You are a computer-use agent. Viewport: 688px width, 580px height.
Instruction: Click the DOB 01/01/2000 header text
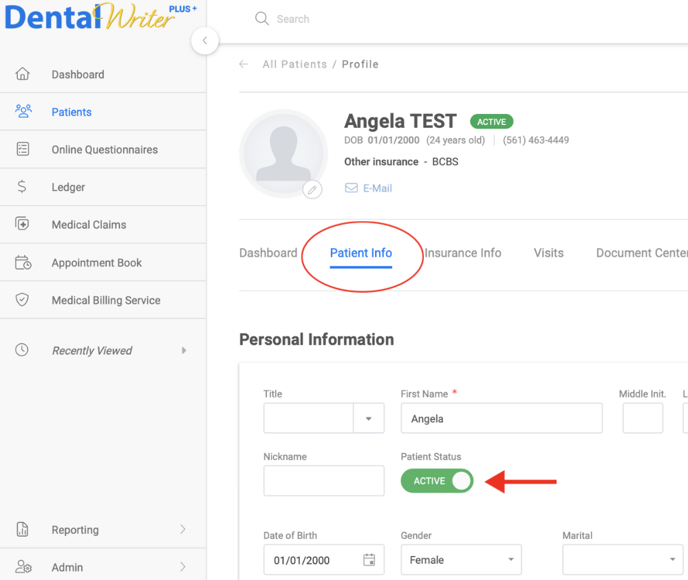point(382,140)
